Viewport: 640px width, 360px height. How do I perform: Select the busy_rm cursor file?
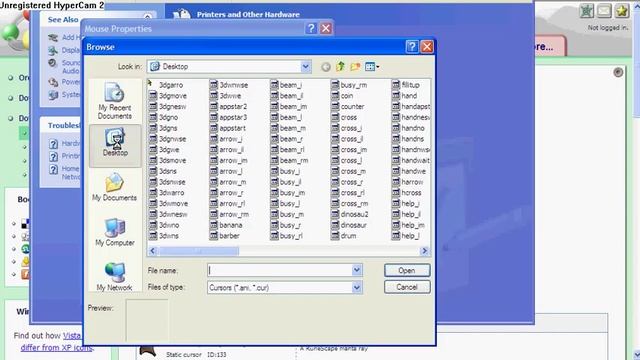349,85
